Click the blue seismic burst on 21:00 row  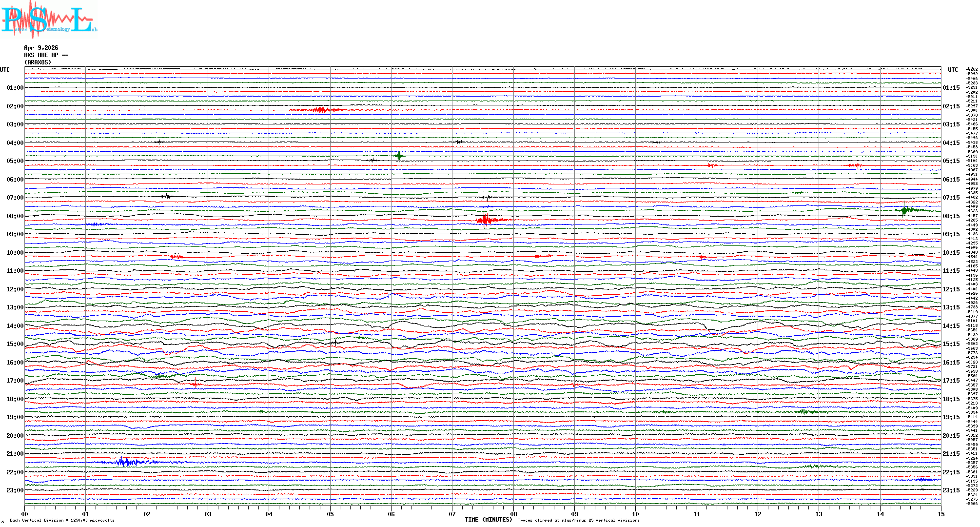[127, 462]
